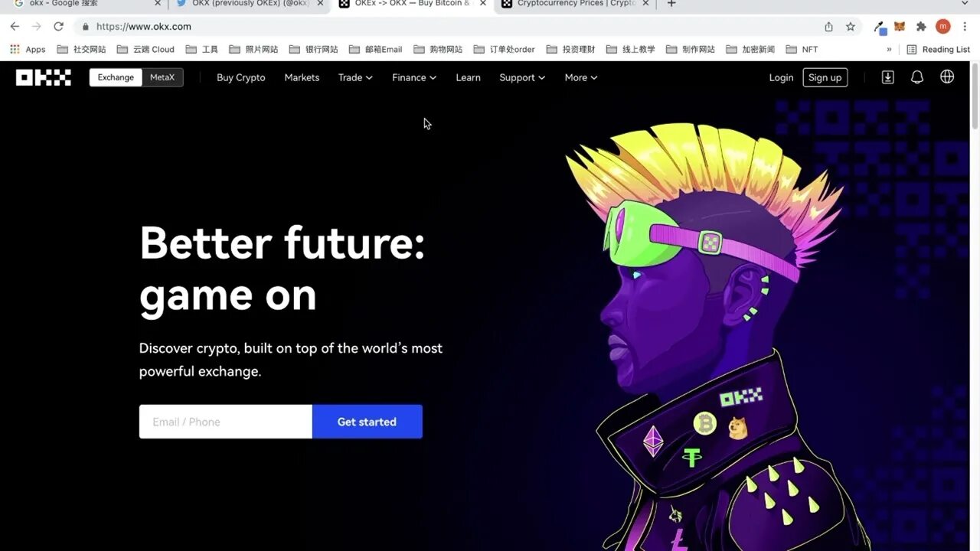Open the language globe icon
The height and width of the screenshot is (551, 980).
(x=947, y=77)
